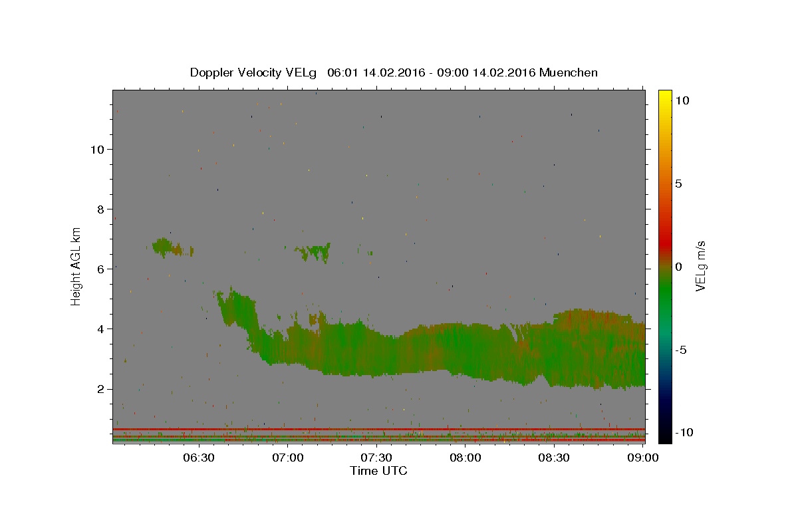
Task: Click the Height AGL km axis title
Action: (76, 265)
